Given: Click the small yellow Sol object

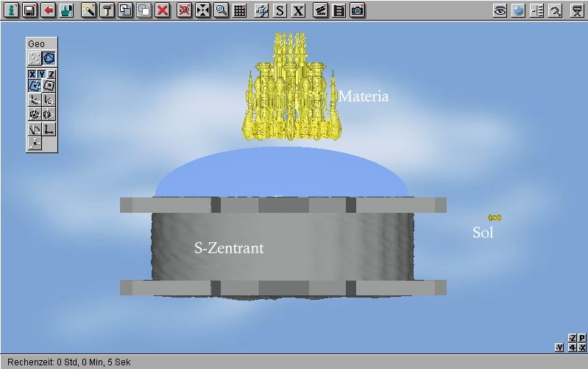Looking at the screenshot, I should coord(495,217).
